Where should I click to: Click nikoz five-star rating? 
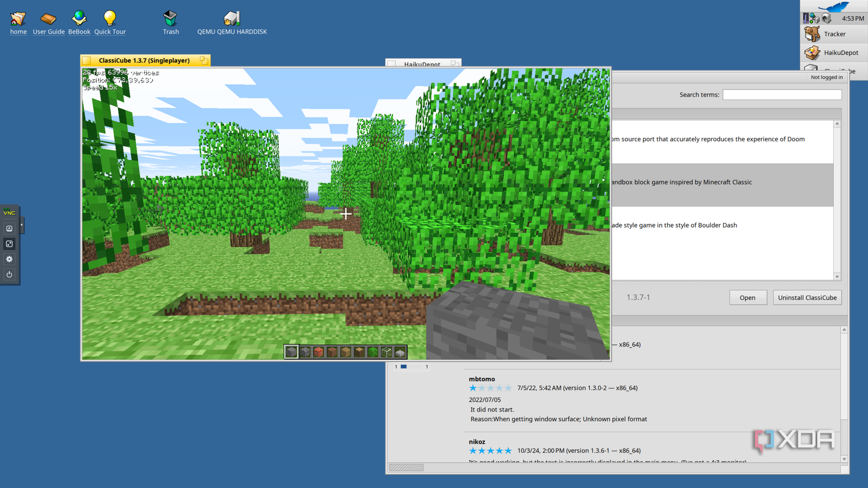pyautogui.click(x=490, y=451)
